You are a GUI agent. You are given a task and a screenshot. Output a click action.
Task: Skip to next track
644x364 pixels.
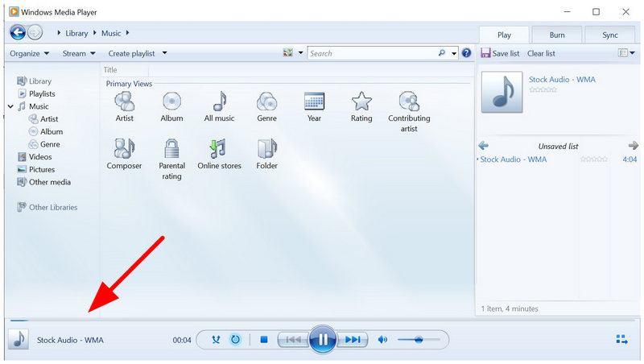[x=352, y=340]
